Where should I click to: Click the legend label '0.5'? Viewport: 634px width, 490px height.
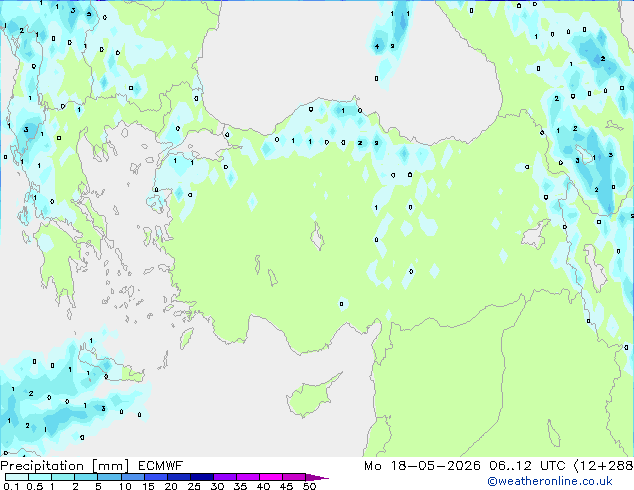(x=35, y=486)
